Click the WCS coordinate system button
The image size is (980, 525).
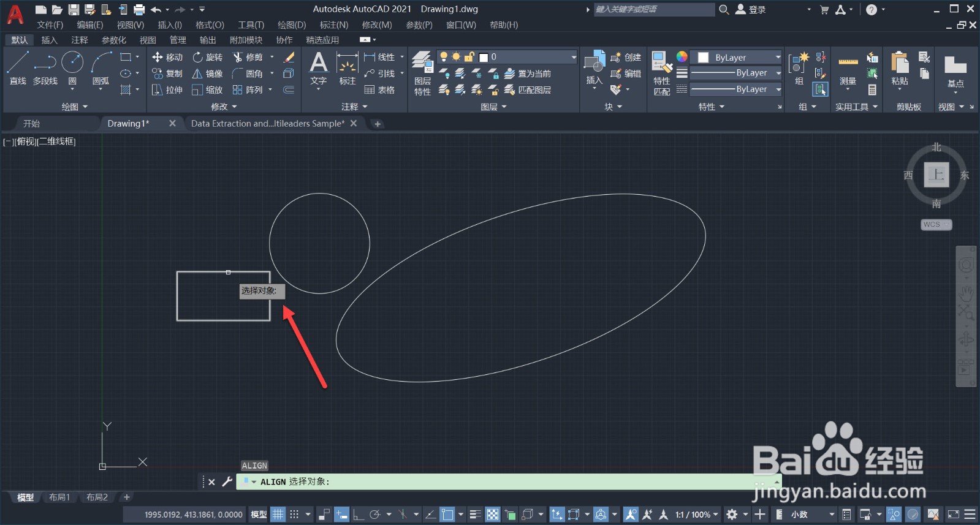click(x=936, y=225)
